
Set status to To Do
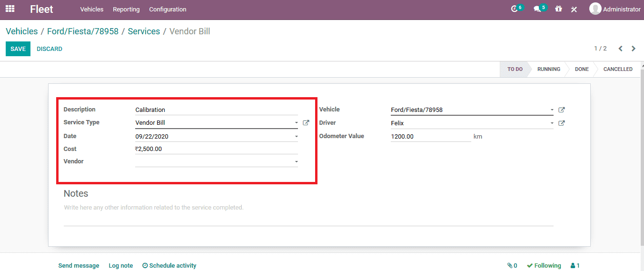[x=515, y=69]
